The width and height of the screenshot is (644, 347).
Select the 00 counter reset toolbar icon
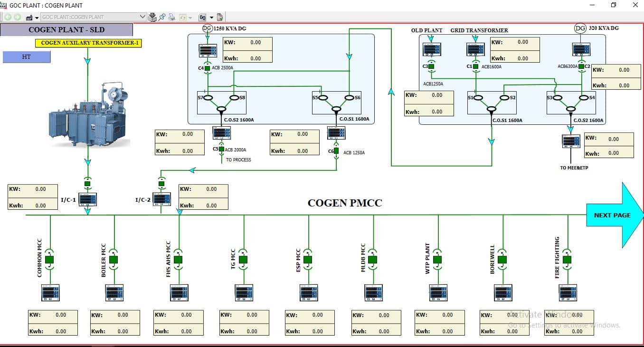(x=203, y=17)
